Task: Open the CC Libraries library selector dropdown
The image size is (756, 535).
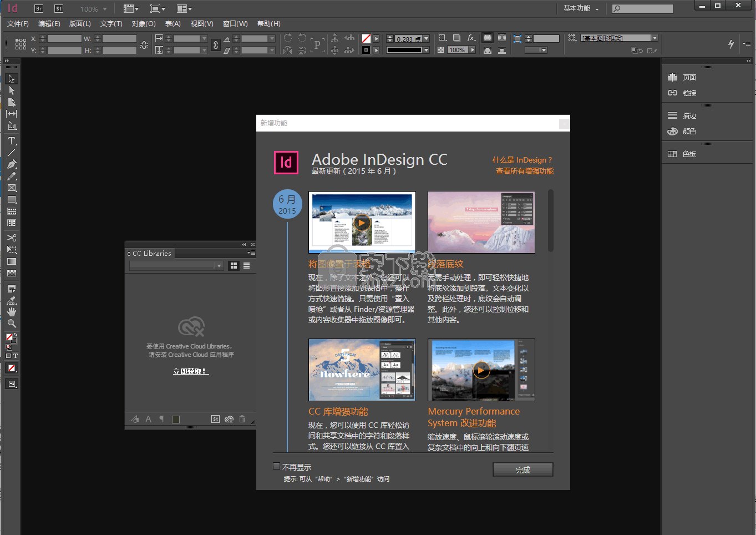Action: tap(176, 266)
